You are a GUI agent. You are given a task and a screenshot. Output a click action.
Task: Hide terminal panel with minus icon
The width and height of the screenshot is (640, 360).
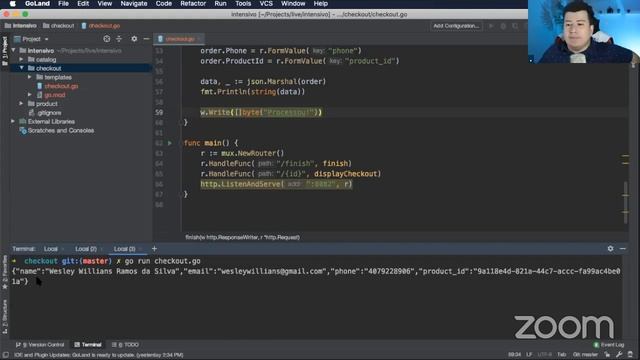623,249
